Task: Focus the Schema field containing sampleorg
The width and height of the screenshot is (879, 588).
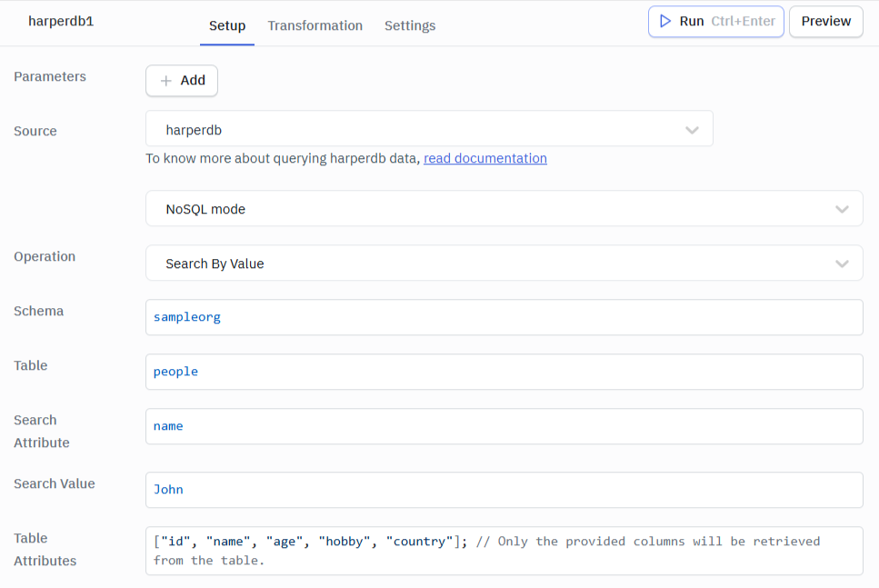Action: [504, 317]
